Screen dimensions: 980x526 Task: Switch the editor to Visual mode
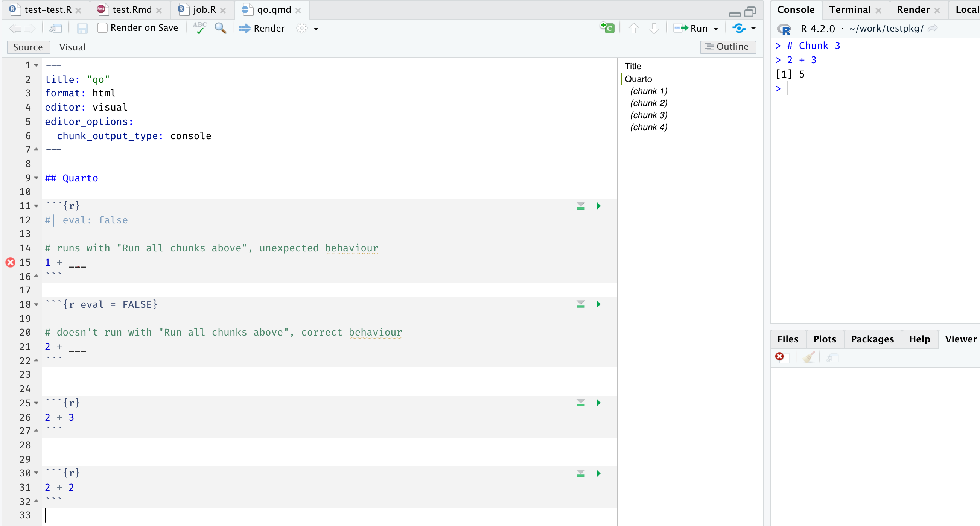click(73, 47)
